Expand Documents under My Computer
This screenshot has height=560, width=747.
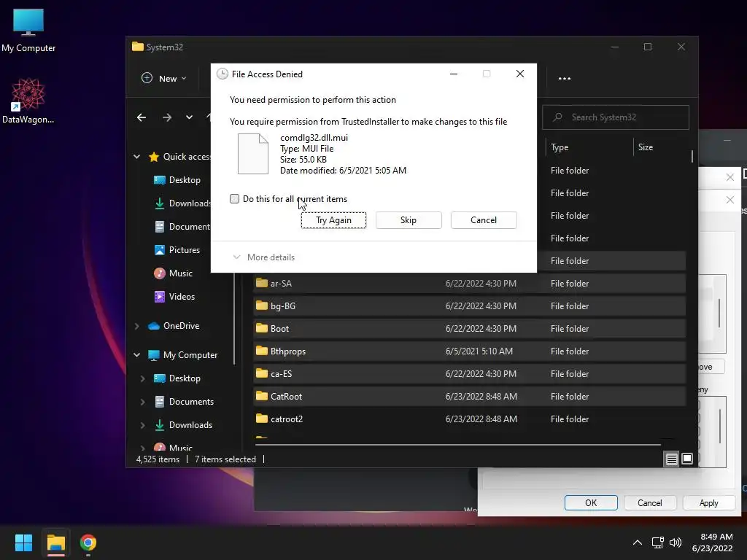click(142, 402)
